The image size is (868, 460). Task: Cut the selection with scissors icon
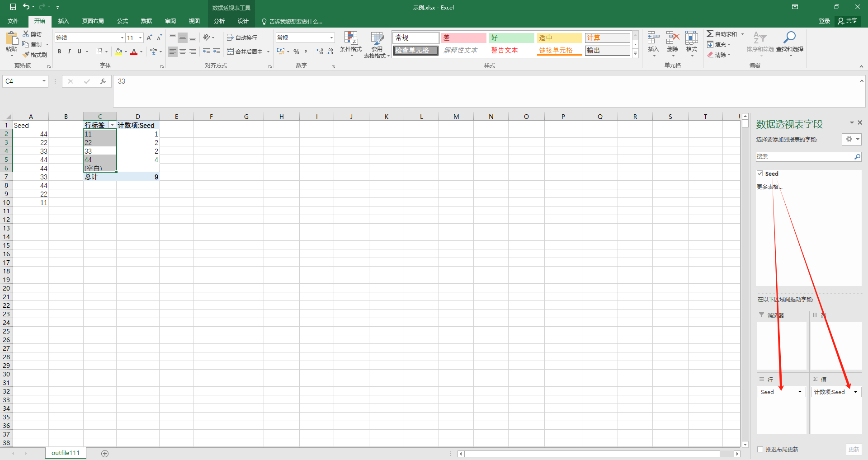coord(33,34)
